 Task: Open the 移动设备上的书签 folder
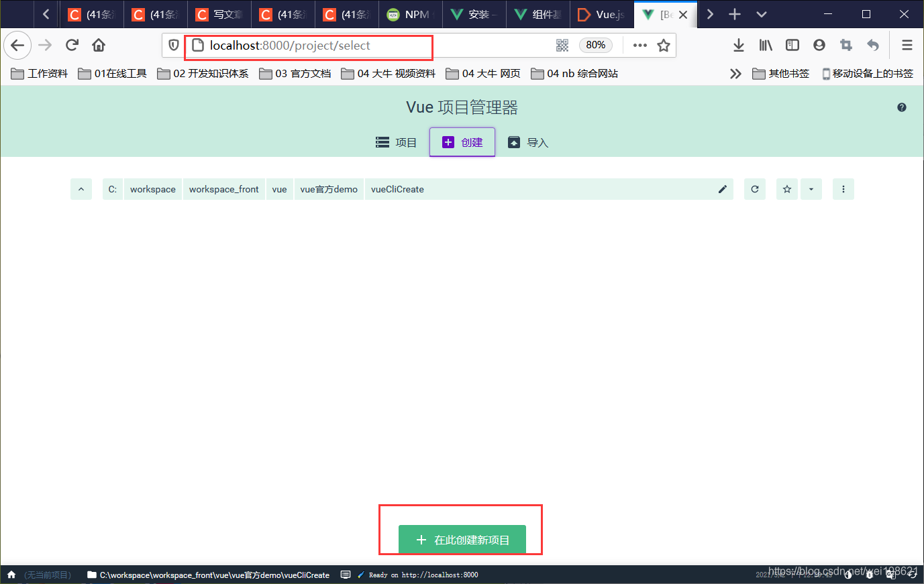coord(868,74)
